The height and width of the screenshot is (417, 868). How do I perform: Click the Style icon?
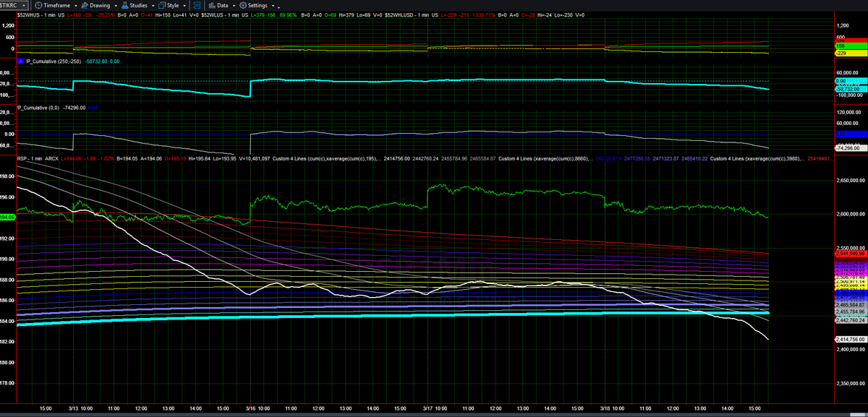point(162,5)
